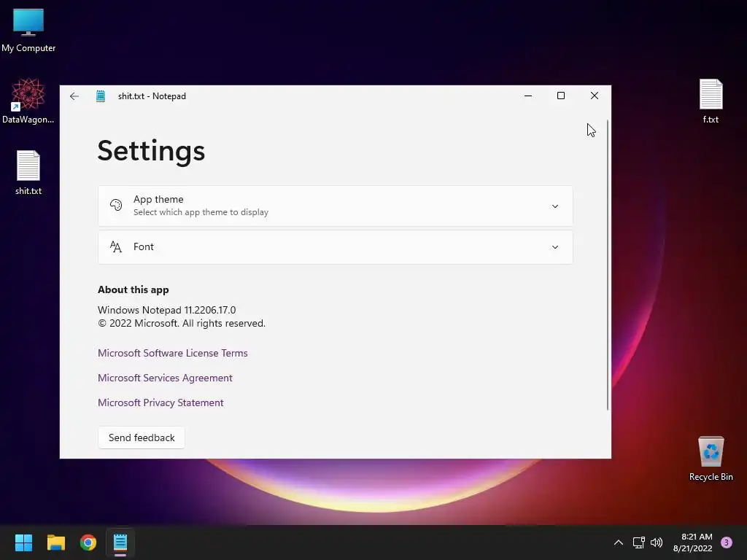Expand the App theme chevron
This screenshot has height=560, width=747.
pyautogui.click(x=555, y=206)
